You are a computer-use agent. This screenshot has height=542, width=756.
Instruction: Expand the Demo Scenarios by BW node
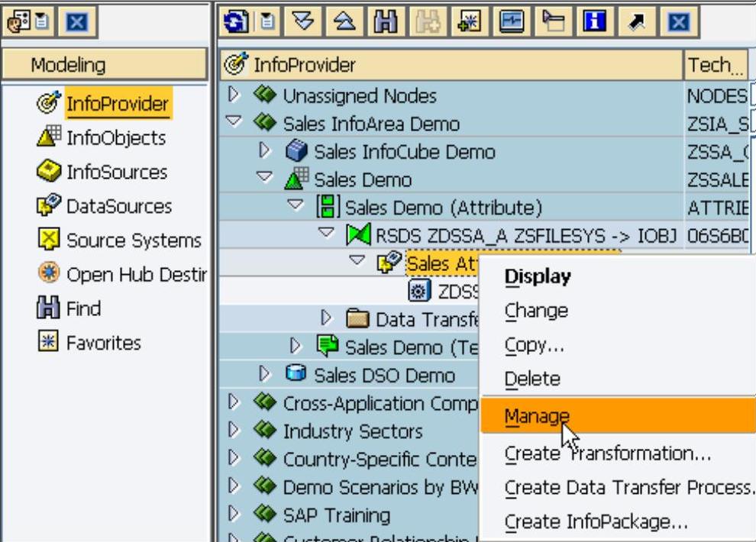[234, 486]
